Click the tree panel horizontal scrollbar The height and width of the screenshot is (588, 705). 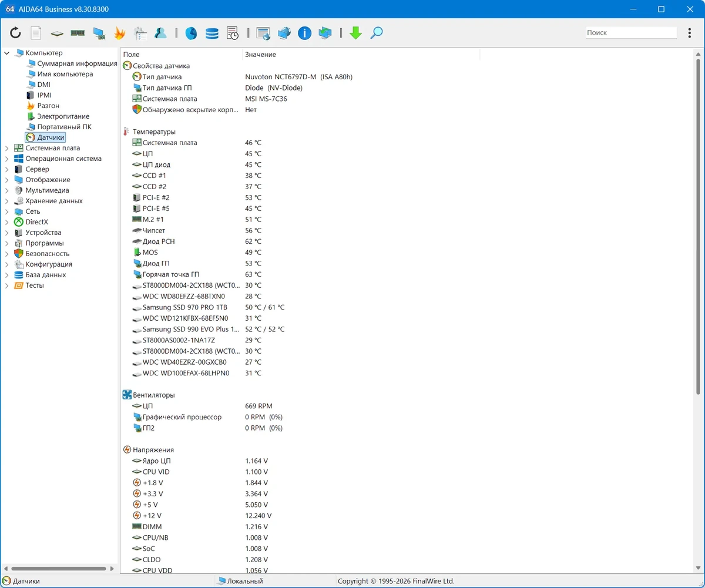coord(59,569)
